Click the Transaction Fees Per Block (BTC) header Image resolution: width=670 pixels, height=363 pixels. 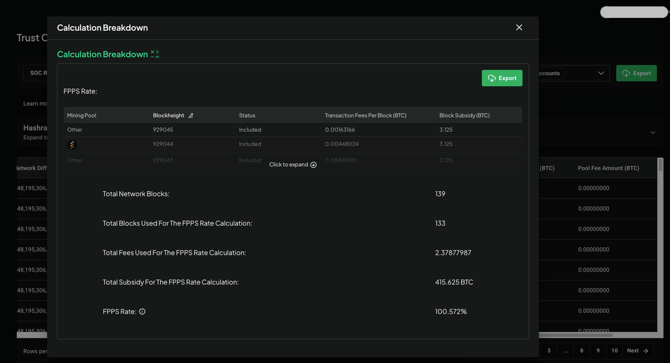[x=366, y=115]
